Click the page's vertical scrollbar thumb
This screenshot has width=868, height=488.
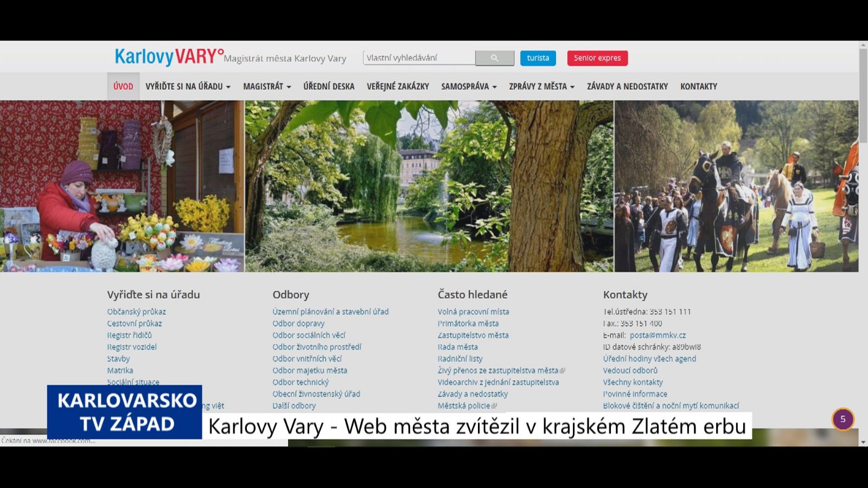pyautogui.click(x=863, y=95)
